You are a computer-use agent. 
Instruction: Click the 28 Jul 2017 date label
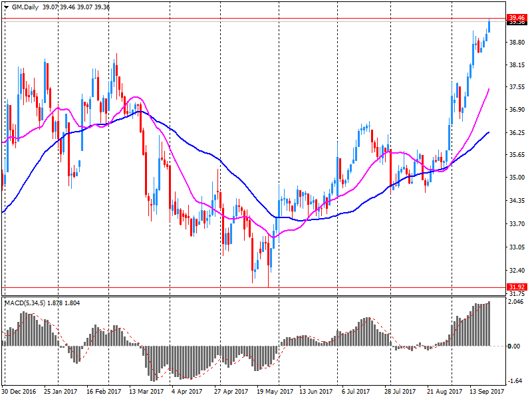[x=400, y=392]
